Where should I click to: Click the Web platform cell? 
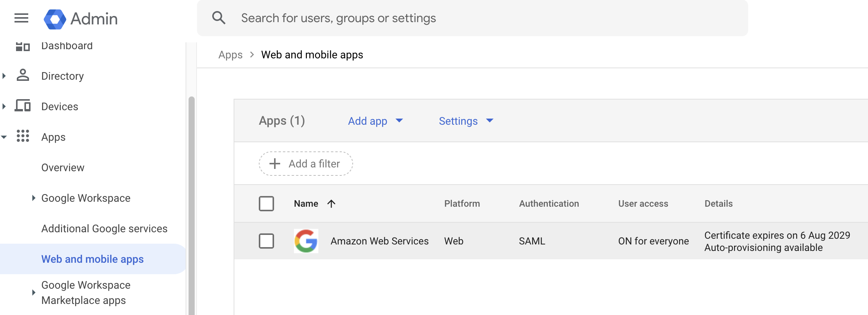tap(453, 241)
